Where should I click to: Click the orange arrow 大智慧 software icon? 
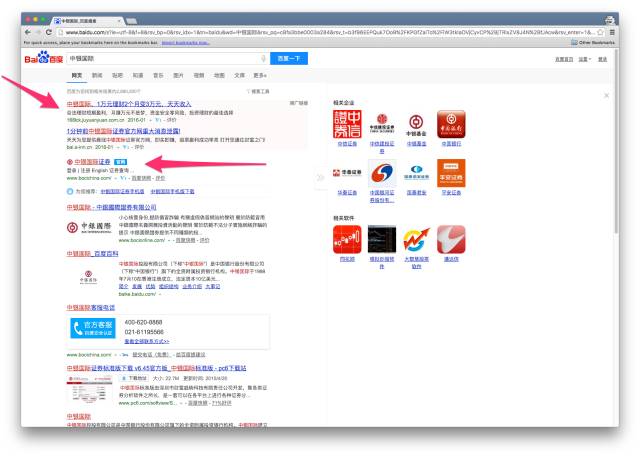[x=416, y=239]
